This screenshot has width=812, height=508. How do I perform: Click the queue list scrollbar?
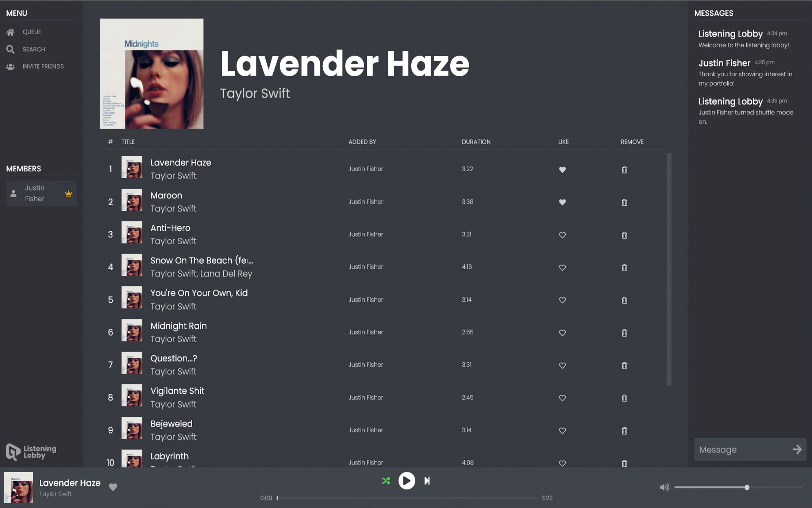click(669, 270)
